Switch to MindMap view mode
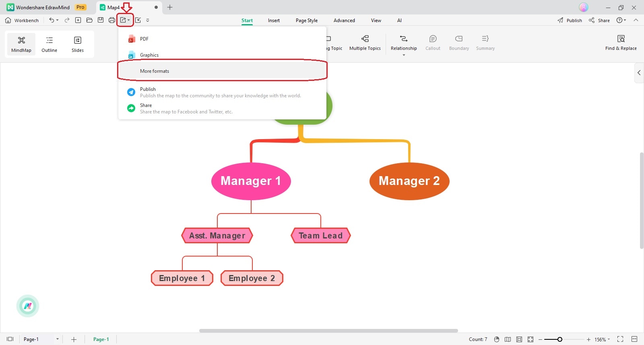The image size is (644, 345). point(21,44)
